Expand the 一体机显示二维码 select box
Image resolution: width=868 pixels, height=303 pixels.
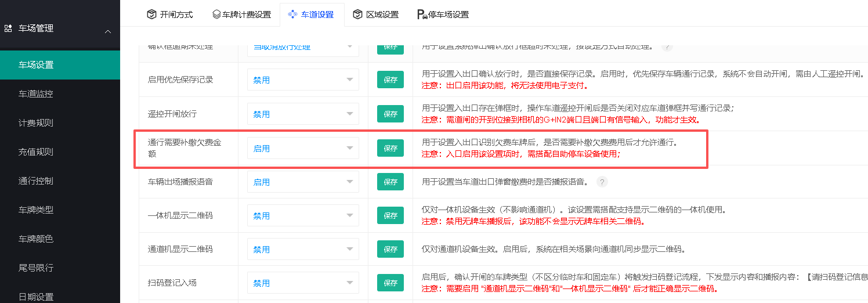click(x=303, y=215)
